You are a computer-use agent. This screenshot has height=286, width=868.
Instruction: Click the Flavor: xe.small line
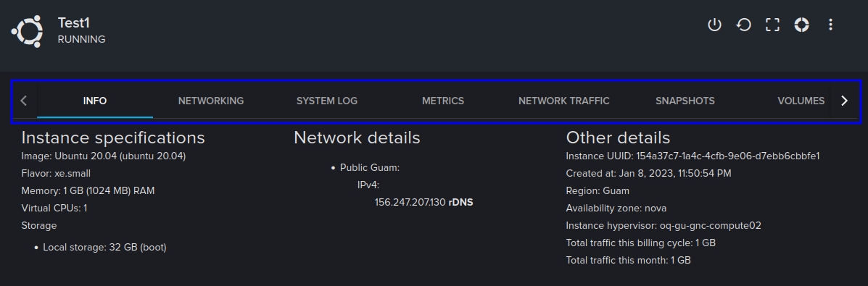point(56,173)
